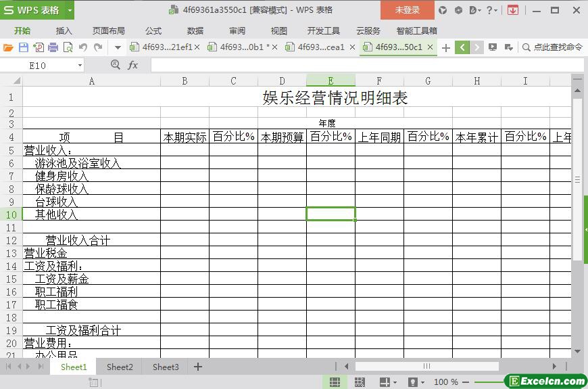Click the export to PDF icon
The width and height of the screenshot is (588, 389).
39,47
